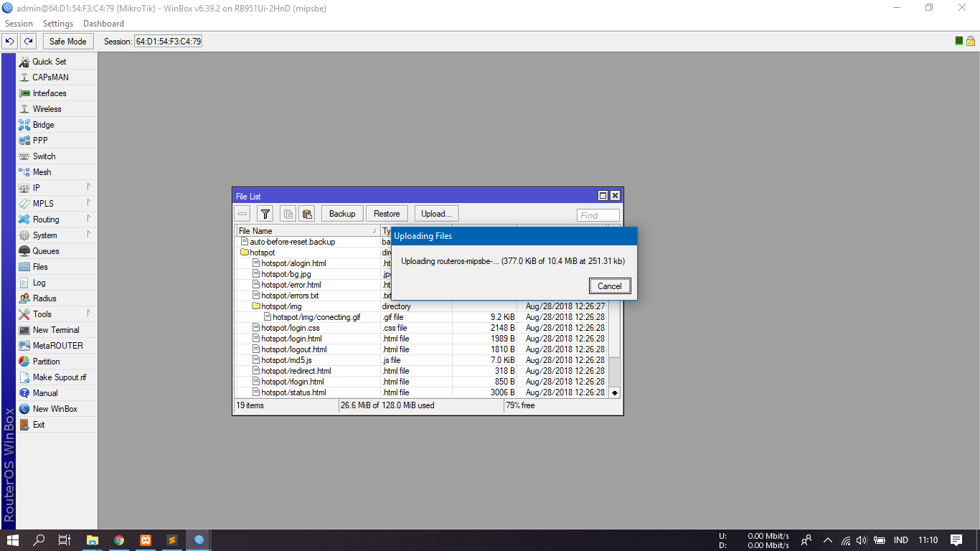Open the Windows Start menu
980x551 pixels.
tap(14, 540)
